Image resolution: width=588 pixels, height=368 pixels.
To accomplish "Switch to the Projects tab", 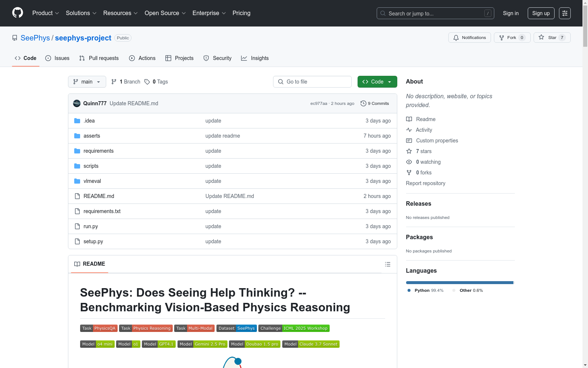I will pyautogui.click(x=179, y=58).
